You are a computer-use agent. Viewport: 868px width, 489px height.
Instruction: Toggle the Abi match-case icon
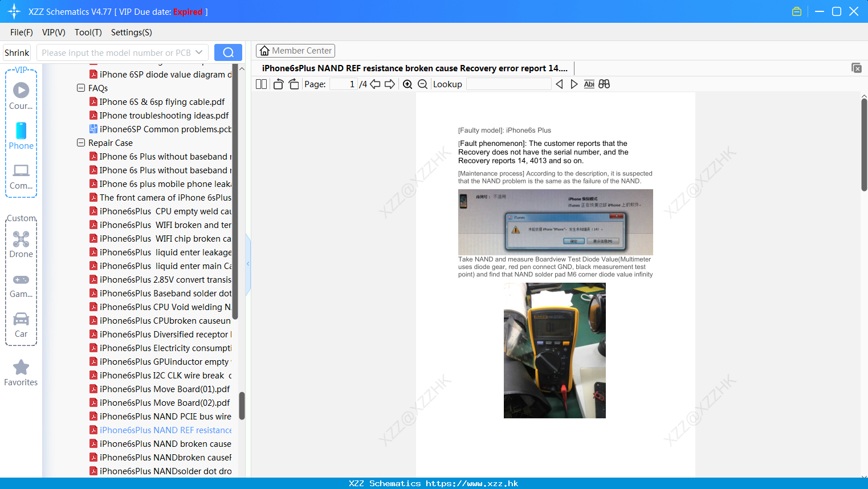click(x=589, y=84)
